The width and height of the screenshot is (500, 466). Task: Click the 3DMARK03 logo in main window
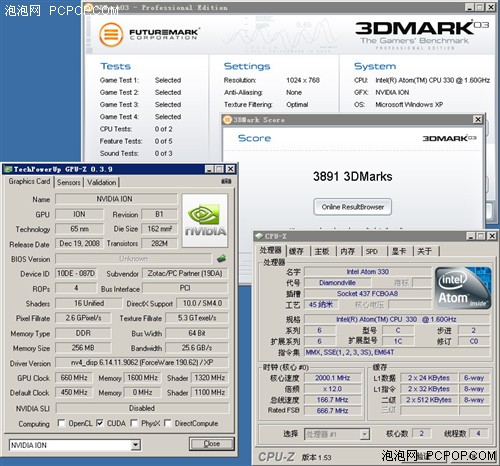(x=422, y=35)
